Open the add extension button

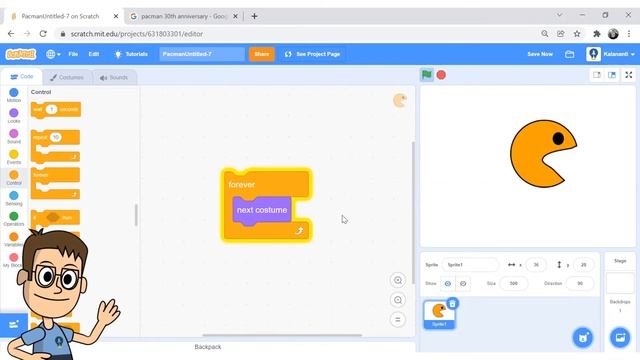pos(13,325)
